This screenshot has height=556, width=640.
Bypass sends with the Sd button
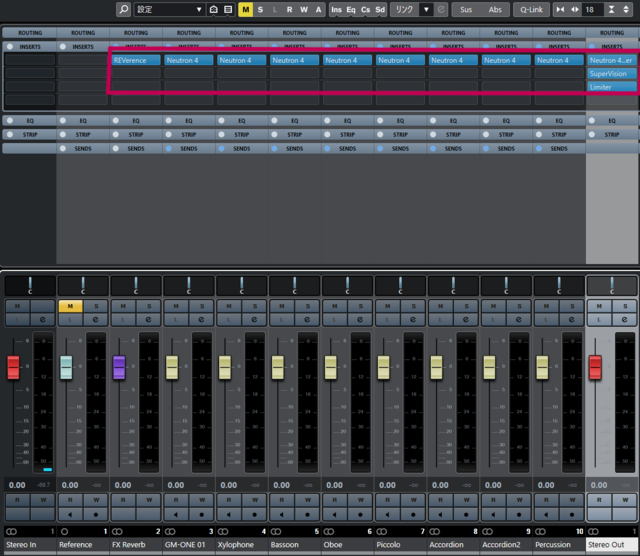380,9
